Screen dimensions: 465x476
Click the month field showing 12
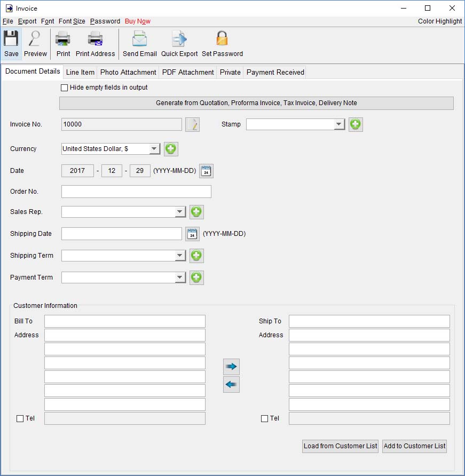coord(112,171)
